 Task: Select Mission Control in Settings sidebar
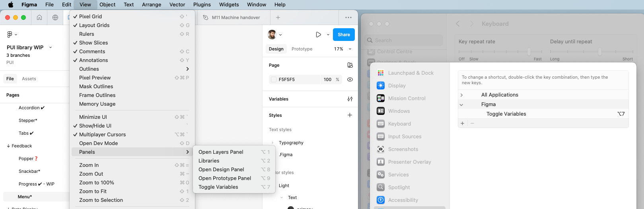pos(401,98)
